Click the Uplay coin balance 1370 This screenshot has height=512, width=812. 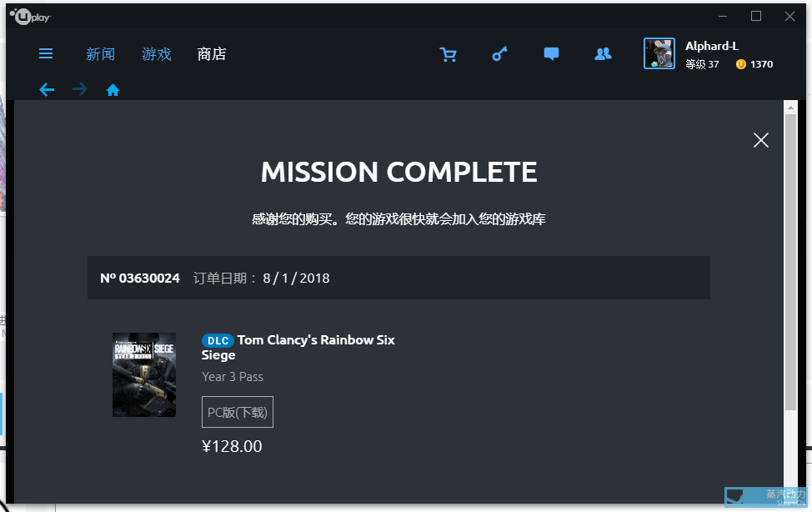754,64
